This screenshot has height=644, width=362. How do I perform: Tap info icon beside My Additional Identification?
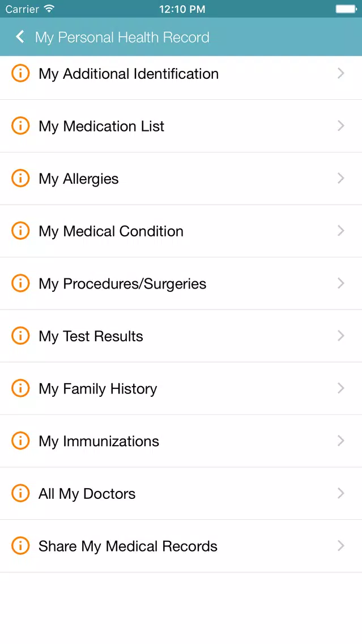(20, 73)
